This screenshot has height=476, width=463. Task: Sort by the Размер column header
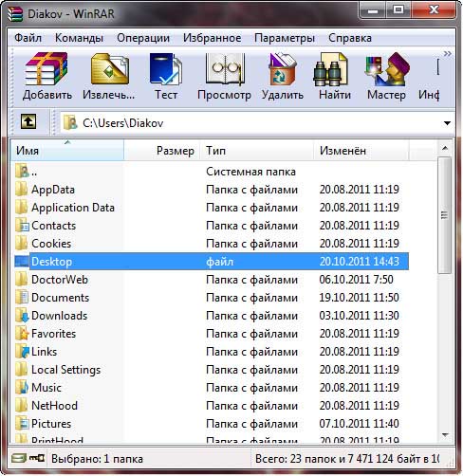click(x=161, y=151)
